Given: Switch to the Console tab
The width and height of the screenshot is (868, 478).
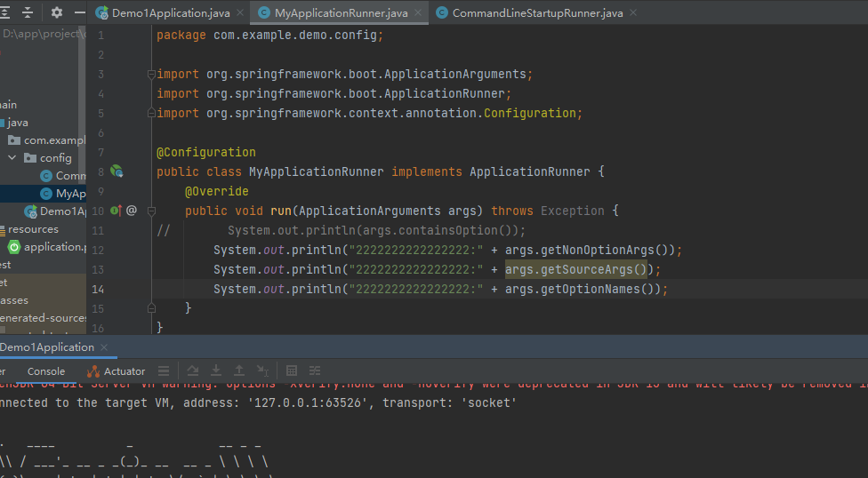Looking at the screenshot, I should coord(46,371).
